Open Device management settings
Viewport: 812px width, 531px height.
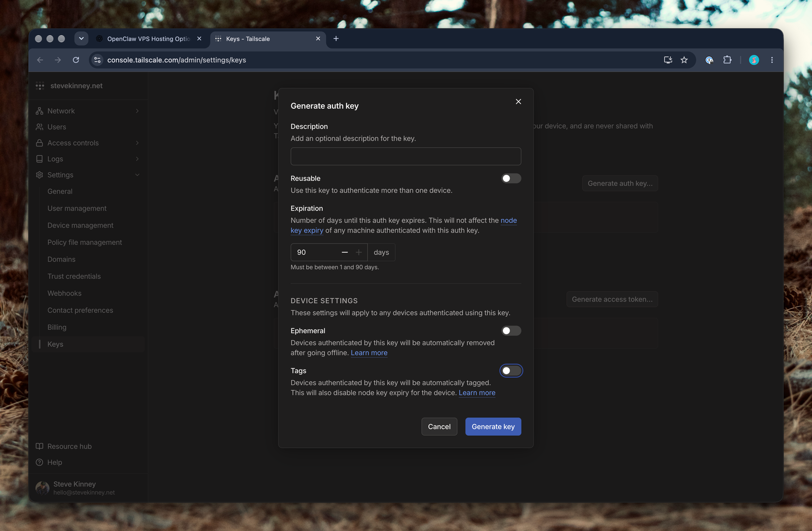point(80,225)
